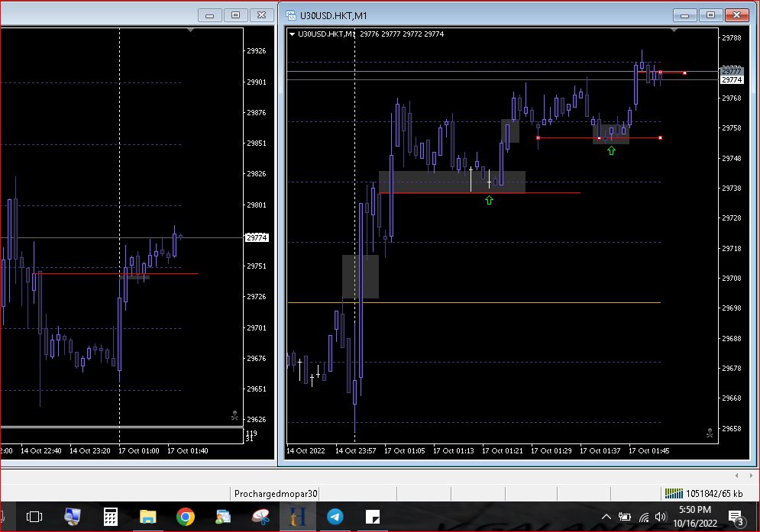Restore the left chart window
The image size is (760, 532).
point(235,15)
